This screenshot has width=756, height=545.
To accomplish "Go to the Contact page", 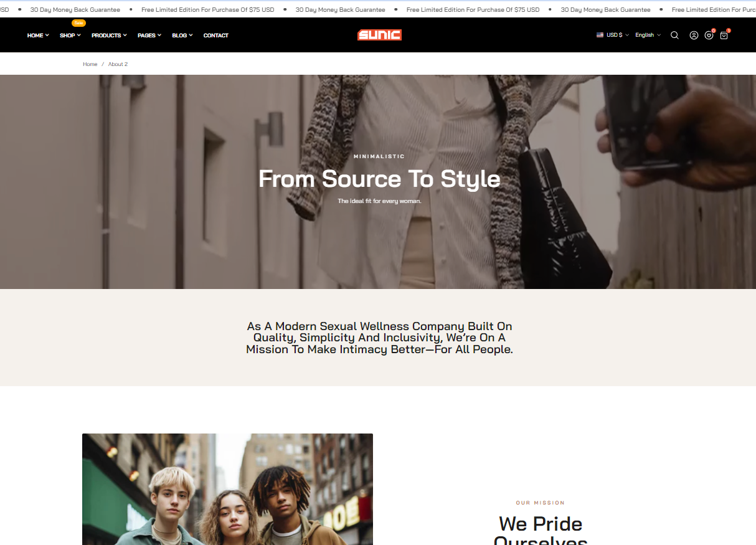I will coord(216,36).
